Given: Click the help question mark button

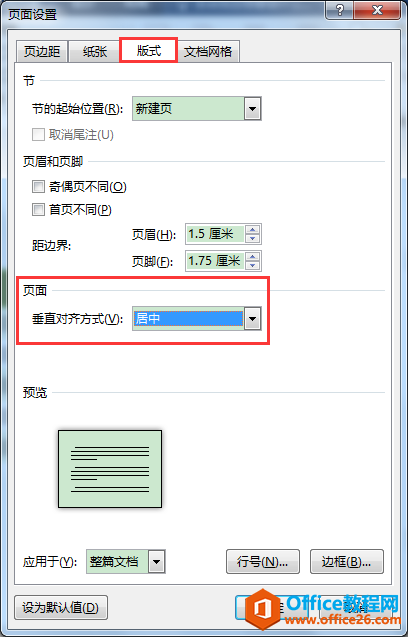Looking at the screenshot, I should tap(339, 11).
